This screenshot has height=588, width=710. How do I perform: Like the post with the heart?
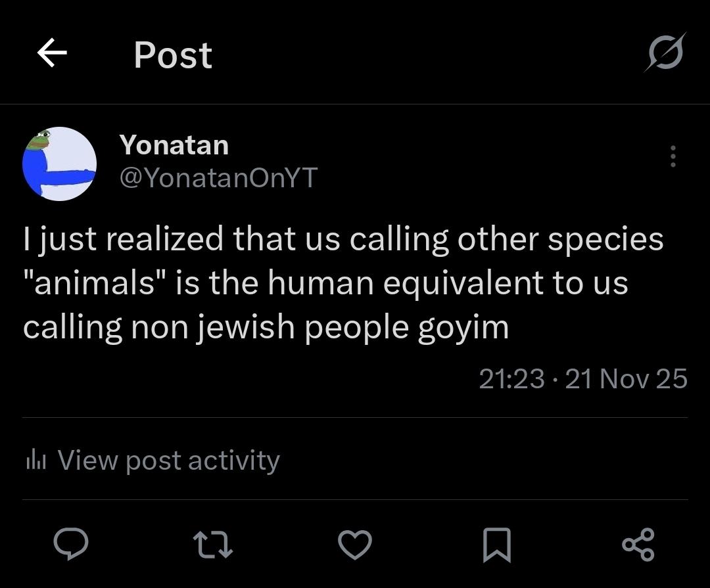(x=355, y=545)
